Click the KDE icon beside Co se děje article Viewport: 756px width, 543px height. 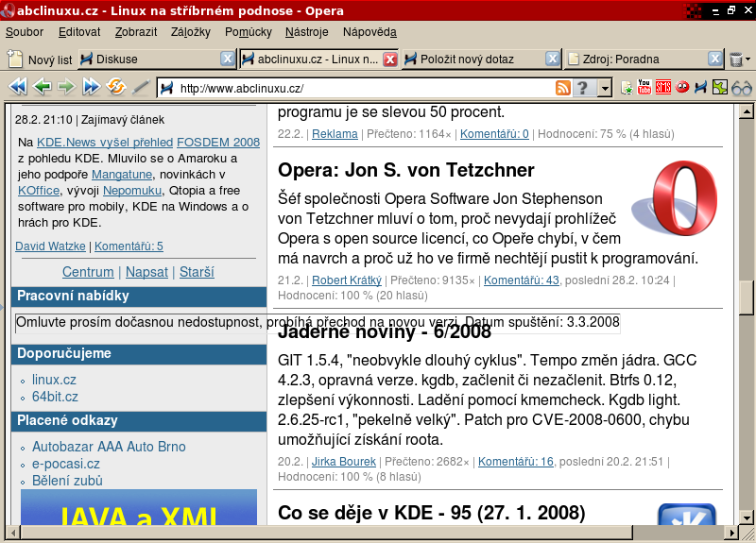687,515
